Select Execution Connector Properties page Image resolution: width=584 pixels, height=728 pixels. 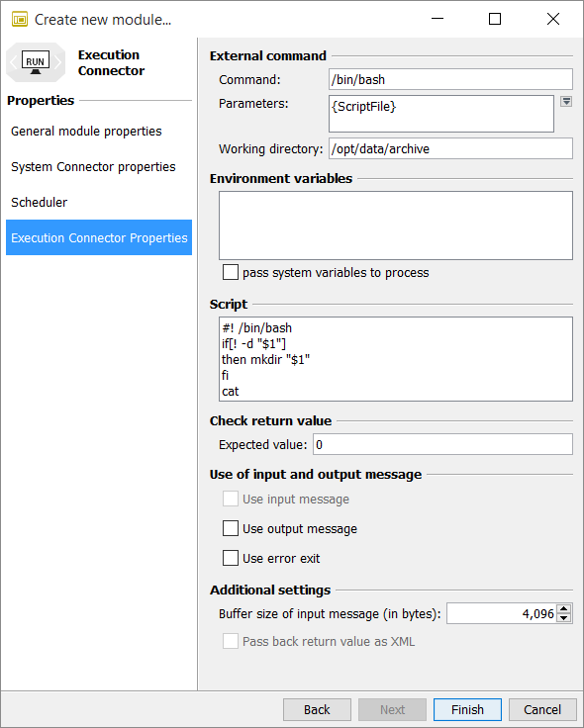99,237
